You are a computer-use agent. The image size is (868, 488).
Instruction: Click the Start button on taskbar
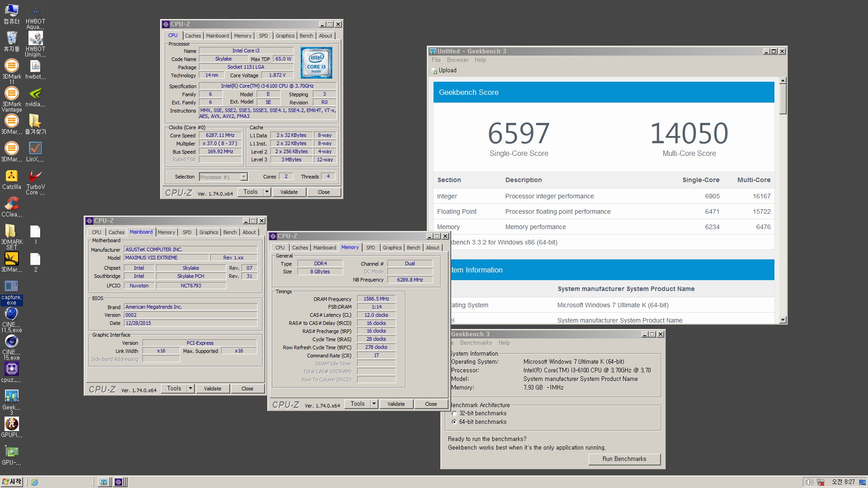click(x=12, y=482)
